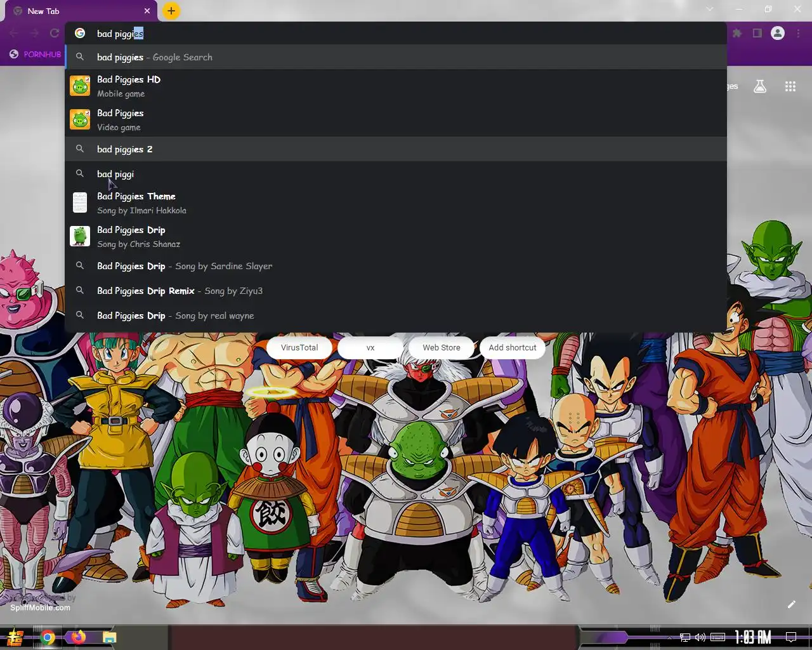Open the Search Labs flask icon
The height and width of the screenshot is (650, 812).
point(760,86)
